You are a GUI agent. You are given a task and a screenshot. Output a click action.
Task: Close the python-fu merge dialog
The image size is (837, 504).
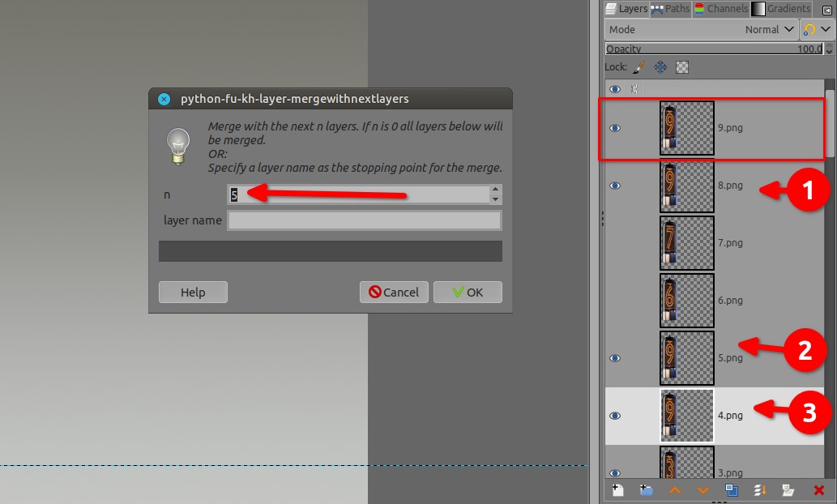pos(164,100)
